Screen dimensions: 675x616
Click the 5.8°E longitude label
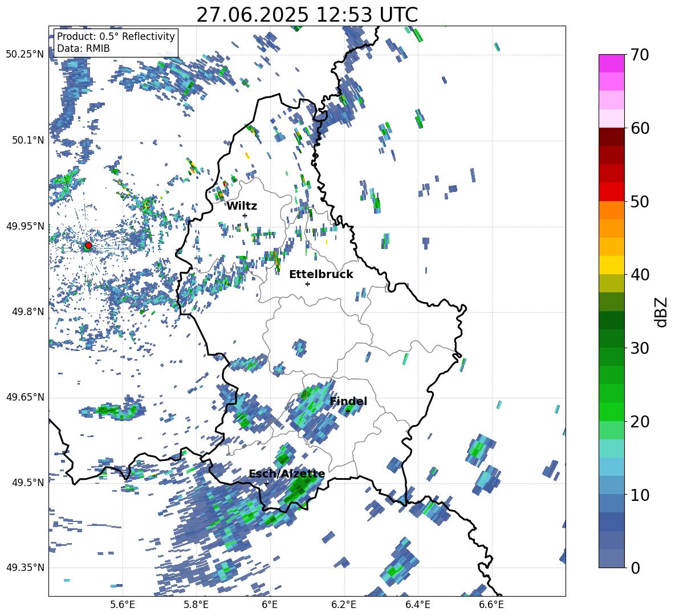click(x=196, y=605)
